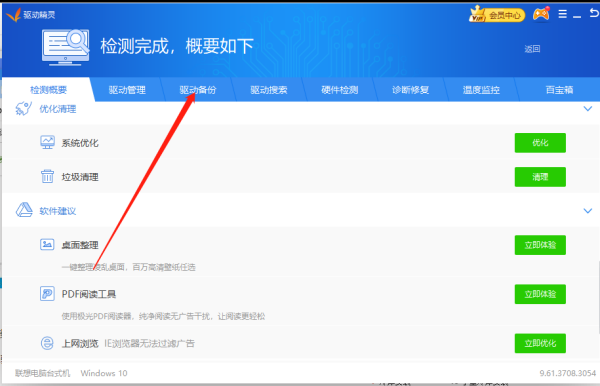
Task: Open the game controller icon
Action: click(541, 15)
